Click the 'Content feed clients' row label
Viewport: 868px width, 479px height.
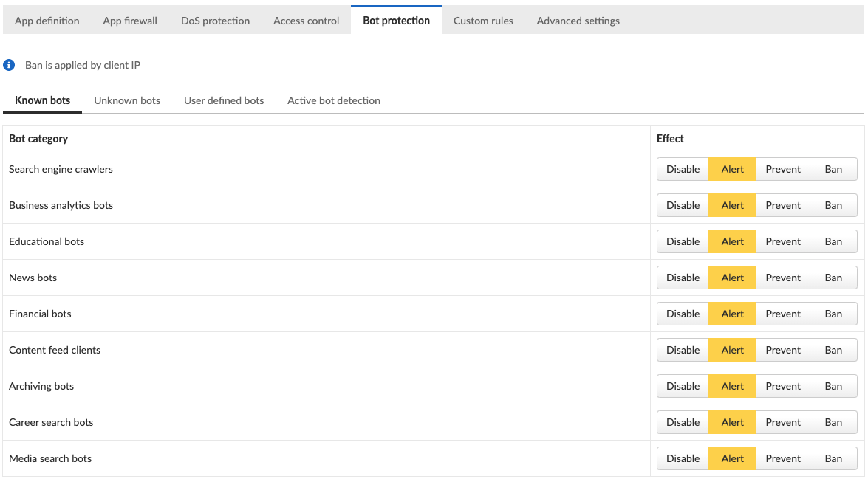click(55, 350)
